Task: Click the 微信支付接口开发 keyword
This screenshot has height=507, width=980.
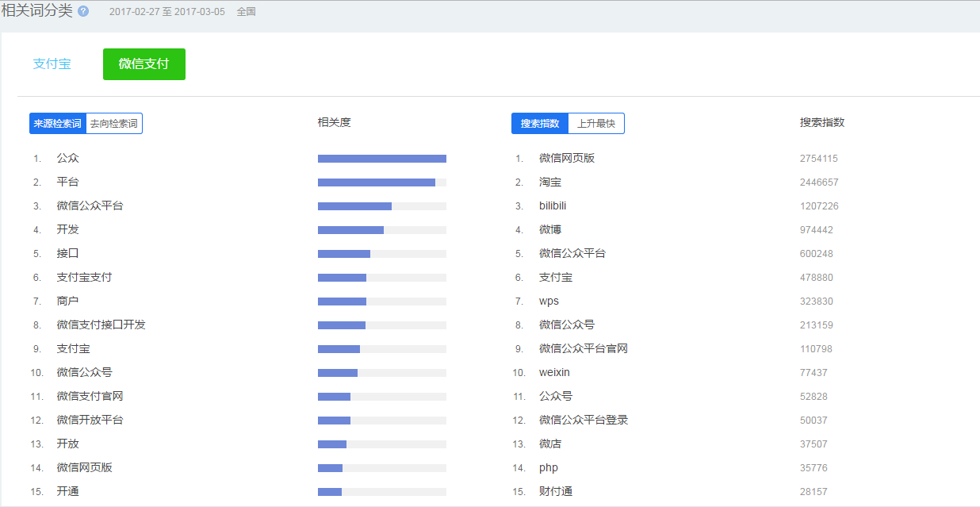Action: (101, 325)
